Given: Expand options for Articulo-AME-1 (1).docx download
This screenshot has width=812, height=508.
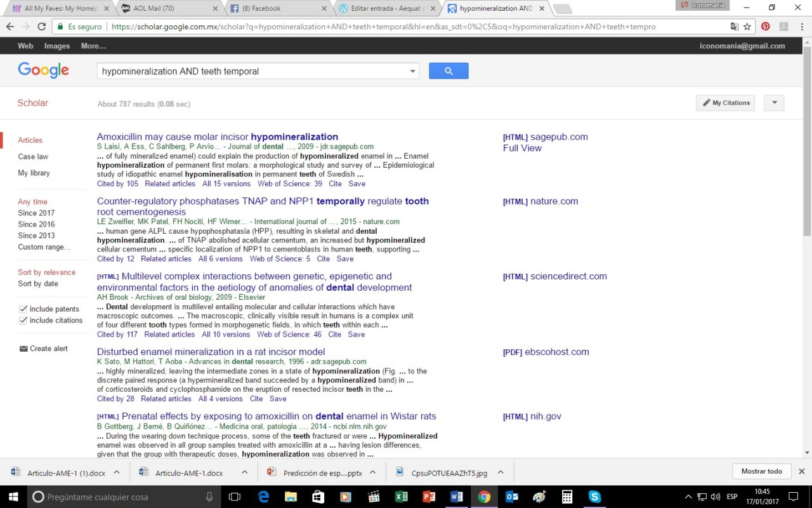Looking at the screenshot, I should [x=117, y=472].
